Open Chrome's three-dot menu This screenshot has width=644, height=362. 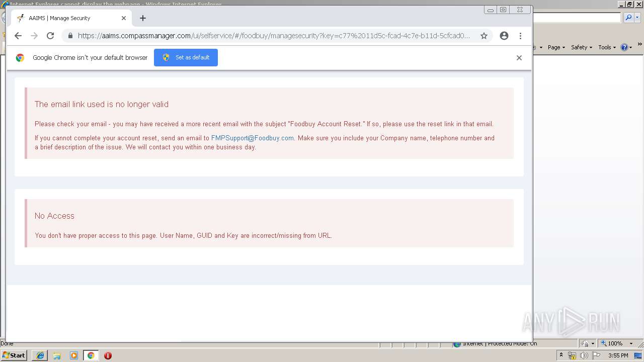pyautogui.click(x=521, y=36)
